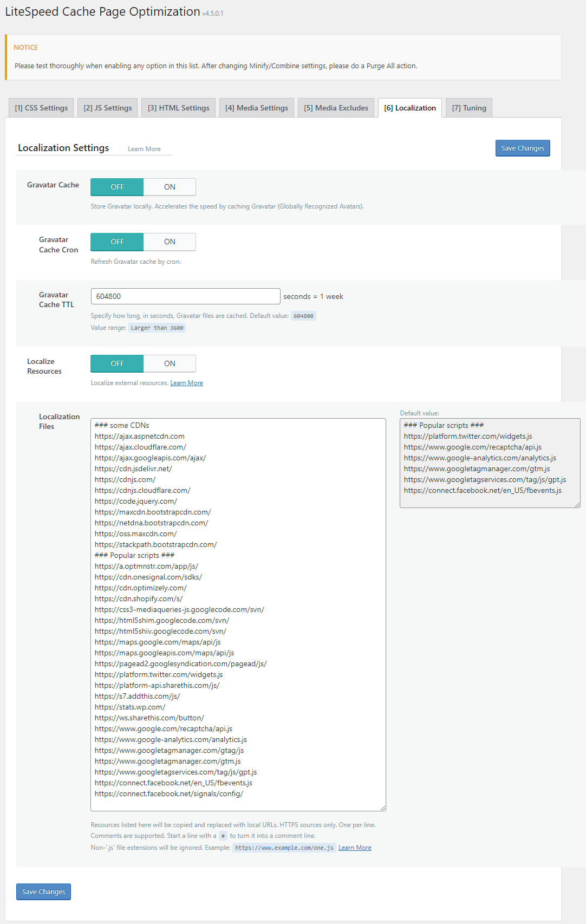Click the '#' comment symbol chip
The image size is (586, 924).
click(223, 836)
